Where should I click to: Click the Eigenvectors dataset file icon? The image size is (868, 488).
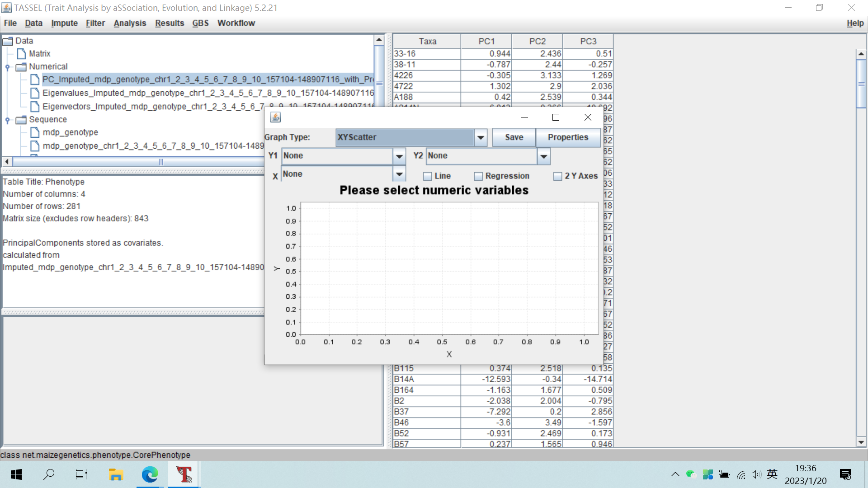click(x=35, y=107)
